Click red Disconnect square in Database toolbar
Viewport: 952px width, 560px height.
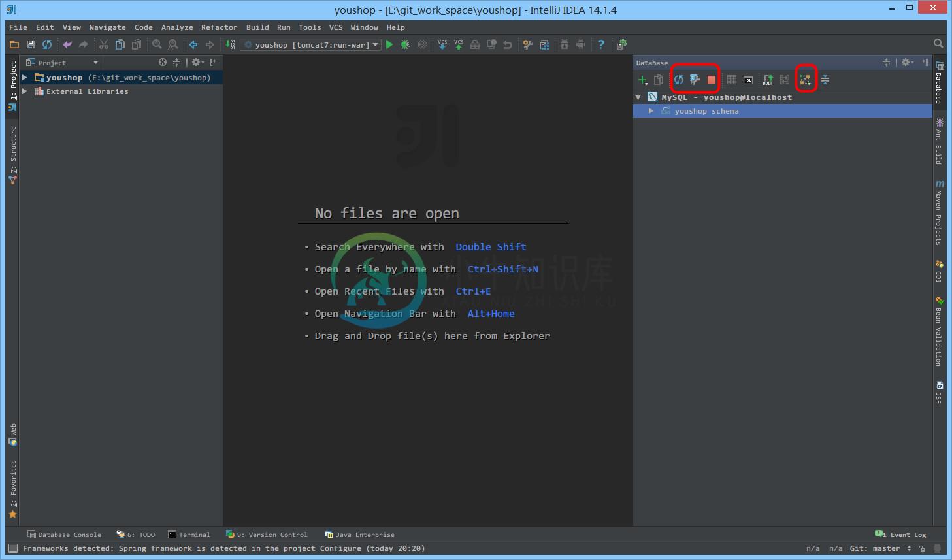click(x=712, y=80)
